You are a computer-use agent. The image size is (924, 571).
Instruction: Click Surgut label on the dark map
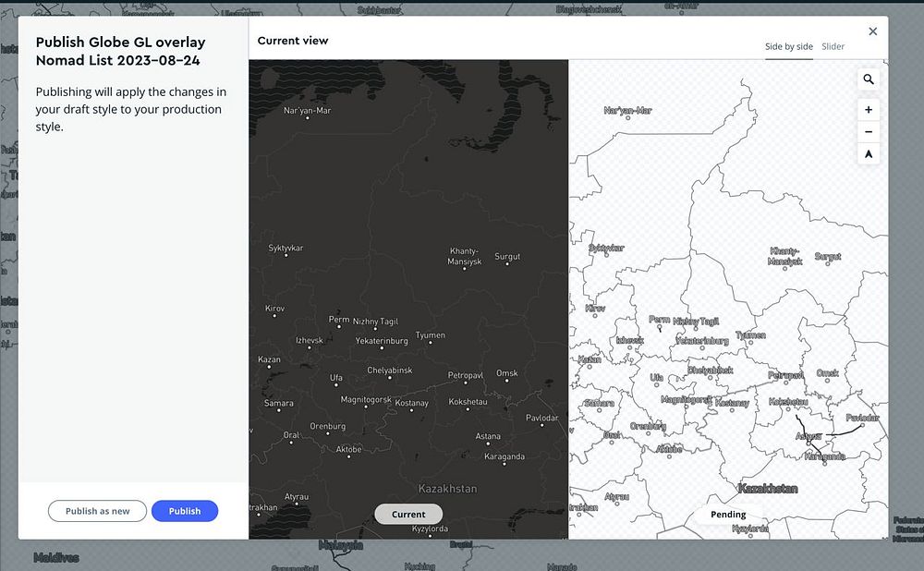tap(507, 256)
